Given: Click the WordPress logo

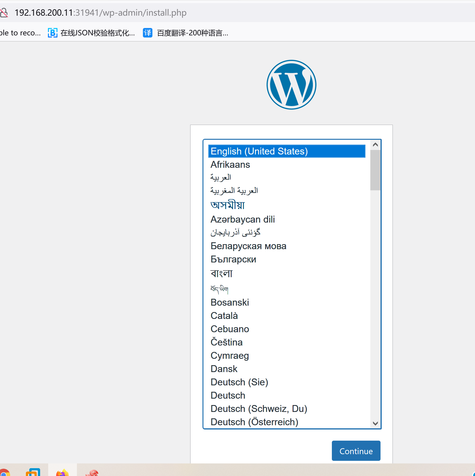Looking at the screenshot, I should (x=291, y=85).
